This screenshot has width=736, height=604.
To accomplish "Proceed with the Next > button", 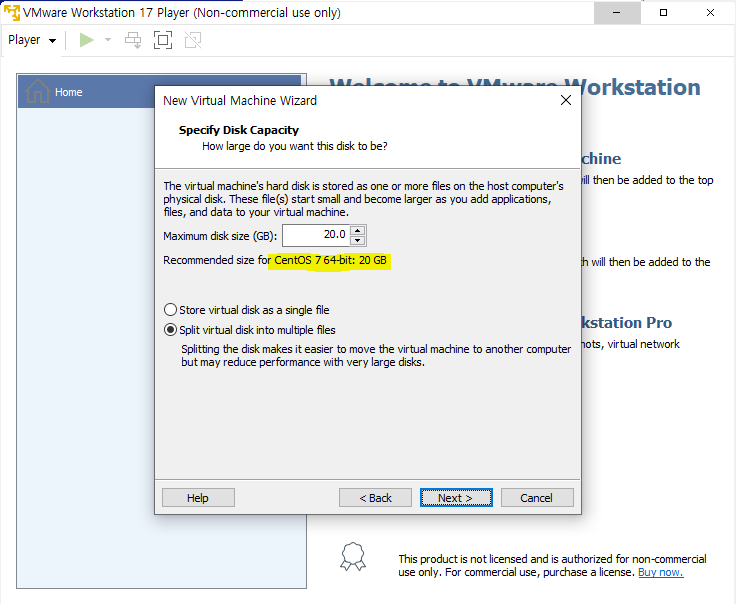I will [x=456, y=497].
